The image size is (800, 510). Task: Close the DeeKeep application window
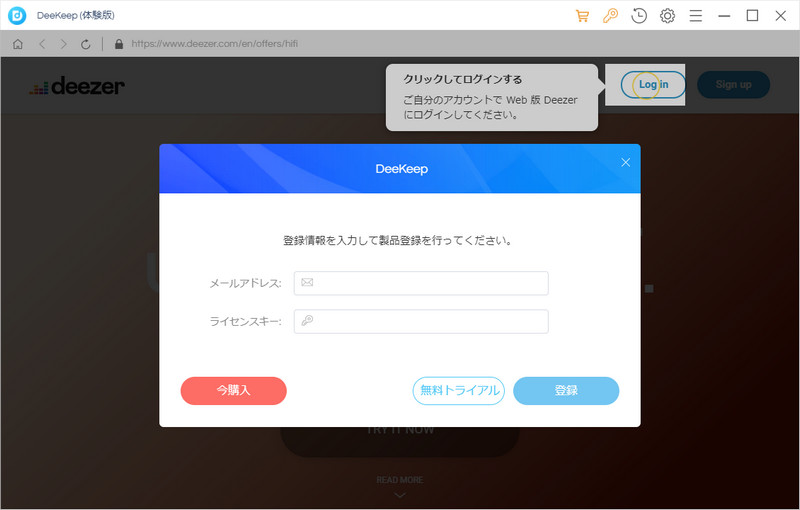coord(781,16)
